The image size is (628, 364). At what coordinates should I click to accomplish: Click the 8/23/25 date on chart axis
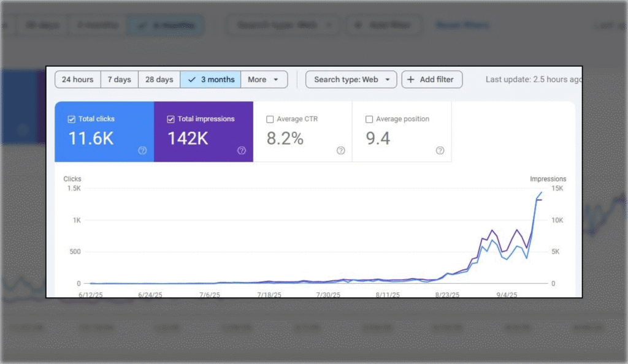tap(447, 295)
